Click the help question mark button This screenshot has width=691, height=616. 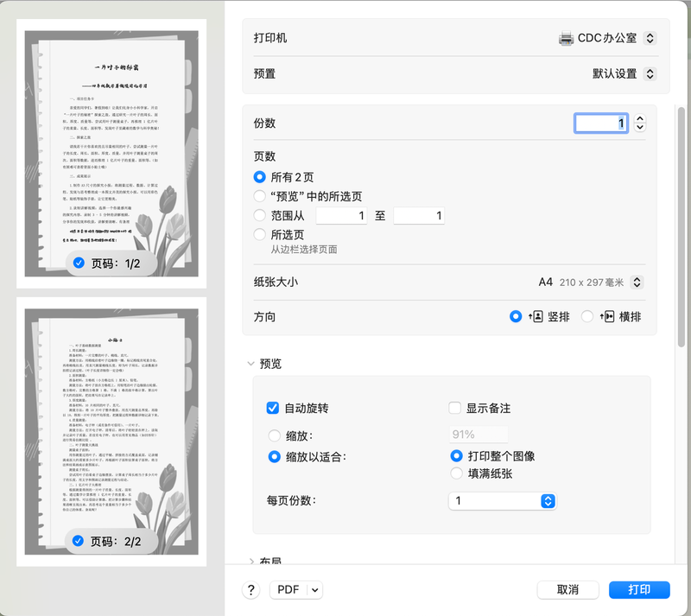(251, 590)
